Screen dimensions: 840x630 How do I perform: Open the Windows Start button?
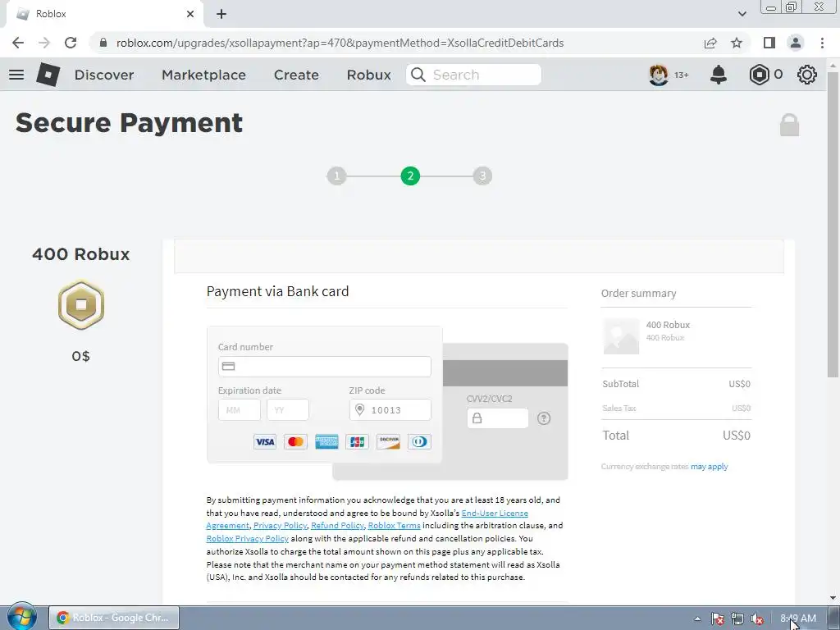point(21,617)
